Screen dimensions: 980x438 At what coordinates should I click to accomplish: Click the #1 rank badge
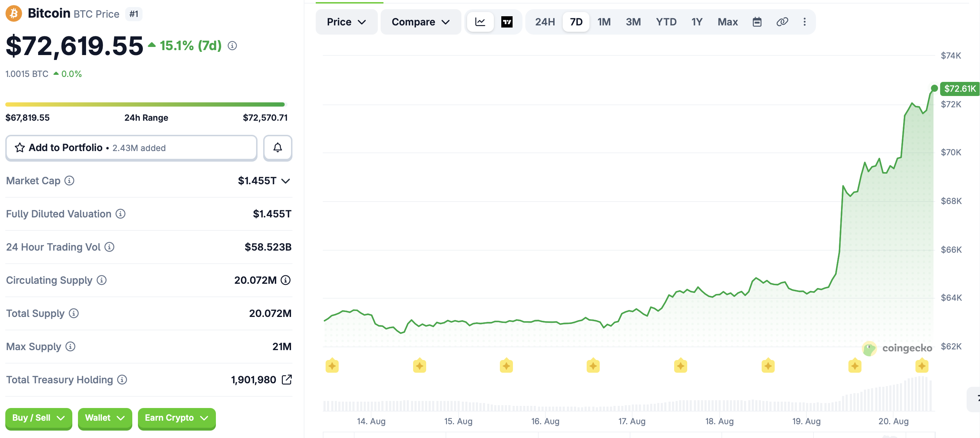(x=134, y=14)
